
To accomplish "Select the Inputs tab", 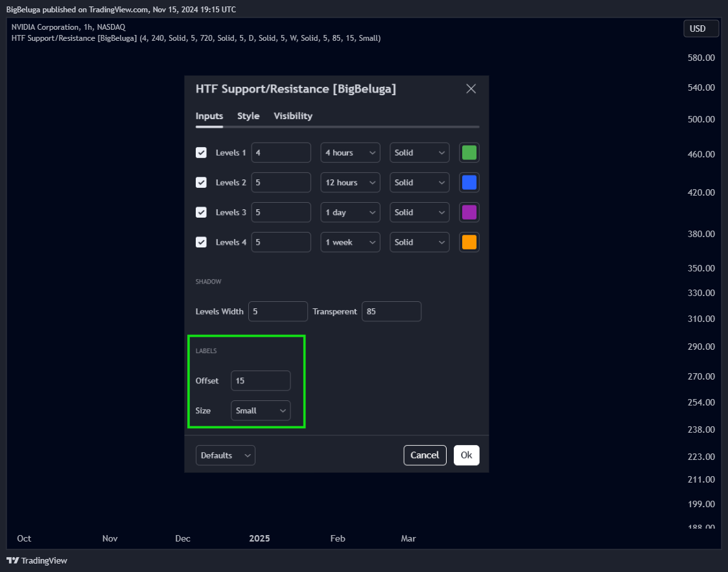I will click(209, 116).
